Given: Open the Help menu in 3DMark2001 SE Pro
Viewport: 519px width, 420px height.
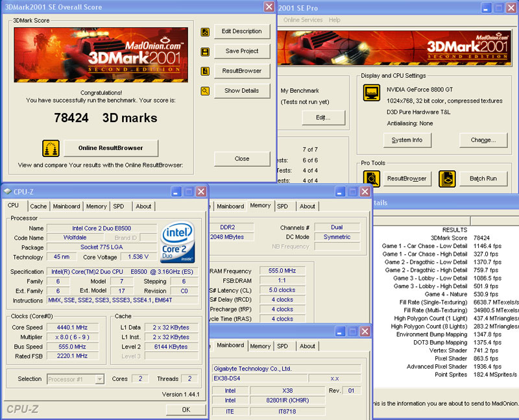Looking at the screenshot, I should click(334, 20).
